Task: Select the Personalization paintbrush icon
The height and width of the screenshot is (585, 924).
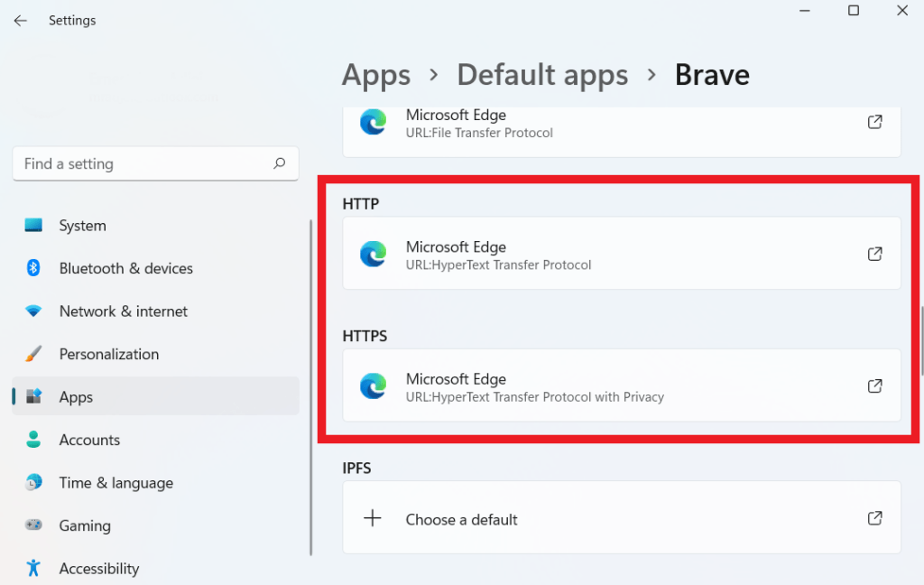Action: [35, 354]
